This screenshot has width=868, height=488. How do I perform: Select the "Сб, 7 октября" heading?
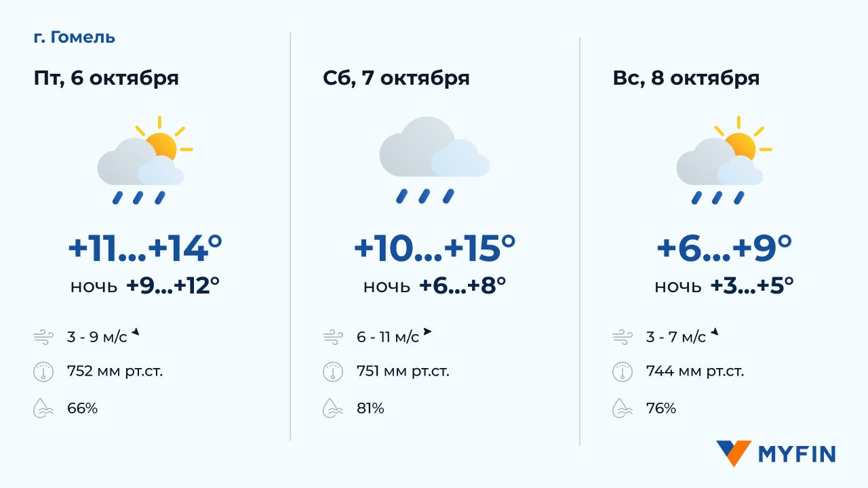[396, 78]
